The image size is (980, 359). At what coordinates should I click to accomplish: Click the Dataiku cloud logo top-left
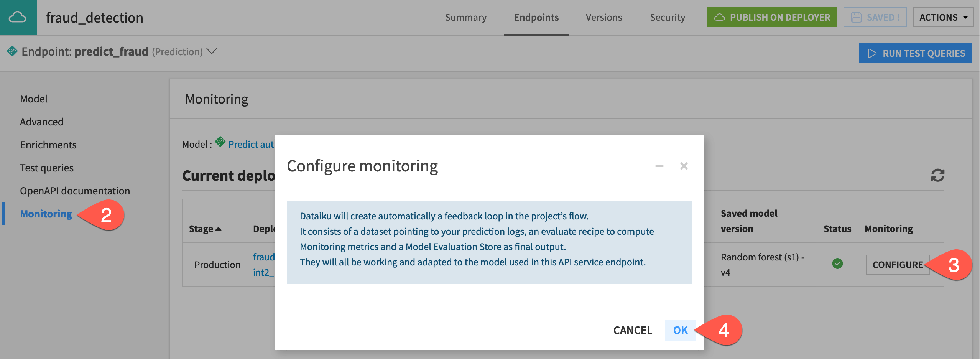17,17
